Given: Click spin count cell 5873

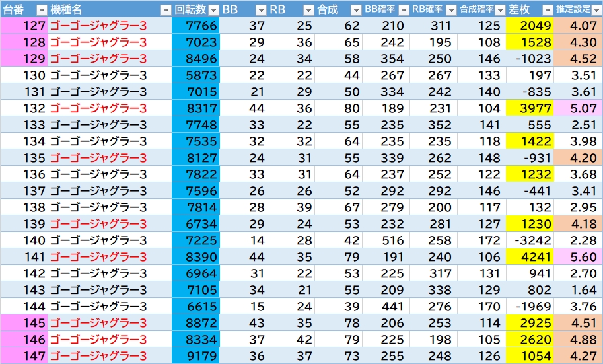Looking at the screenshot, I should (195, 75).
